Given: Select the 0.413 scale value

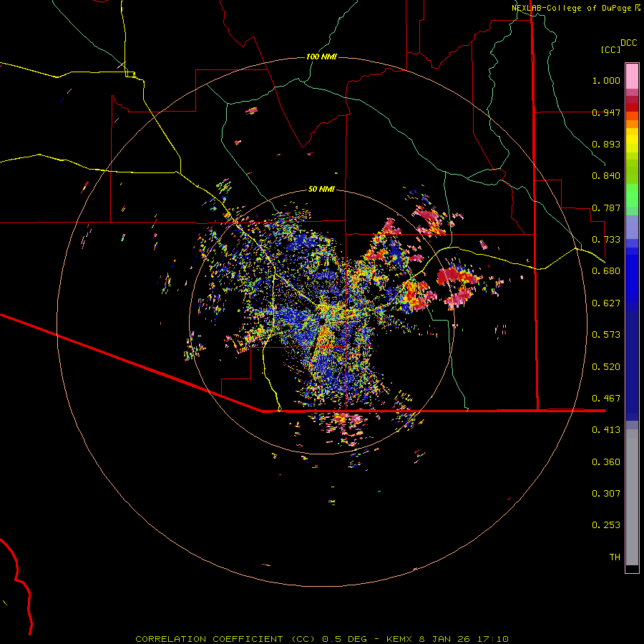Looking at the screenshot, I should (606, 430).
